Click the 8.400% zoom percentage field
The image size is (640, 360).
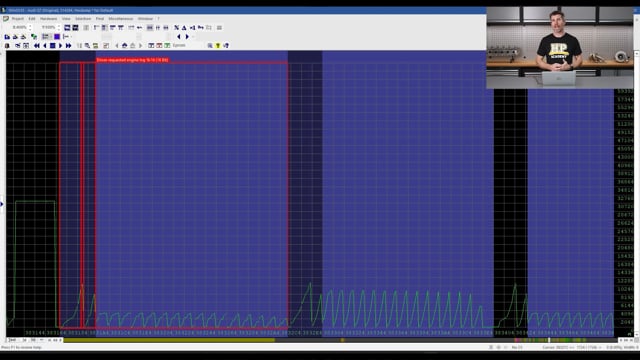(x=20, y=27)
